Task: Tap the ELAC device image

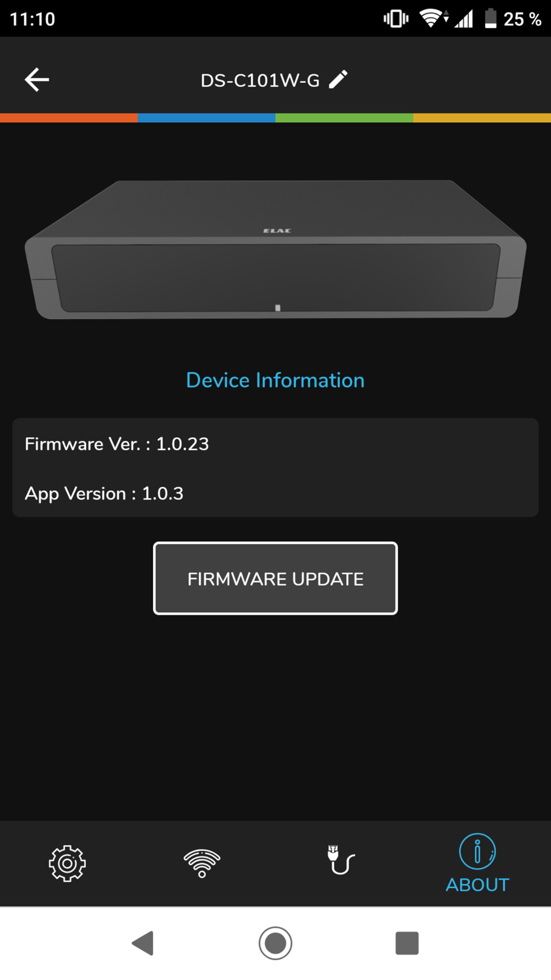Action: (275, 249)
